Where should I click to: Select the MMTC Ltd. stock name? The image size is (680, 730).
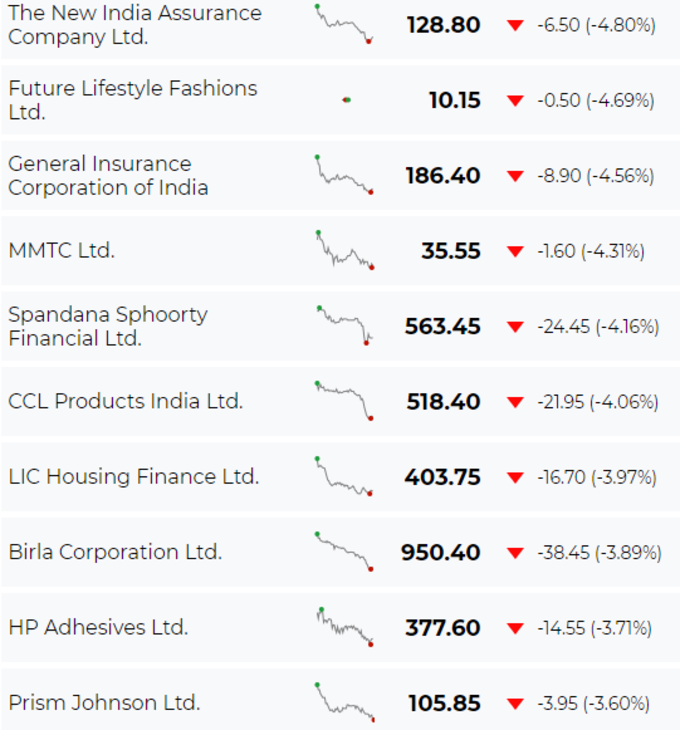61,250
